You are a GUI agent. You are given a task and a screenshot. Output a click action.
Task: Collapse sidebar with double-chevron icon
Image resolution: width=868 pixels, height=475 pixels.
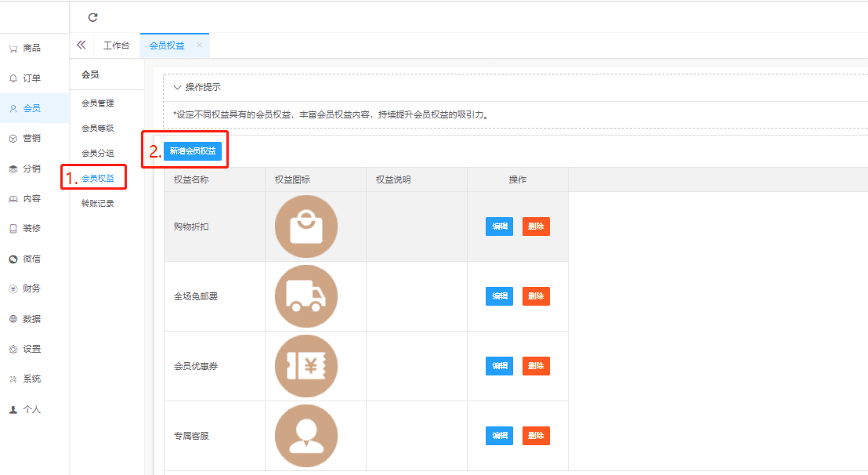point(81,45)
